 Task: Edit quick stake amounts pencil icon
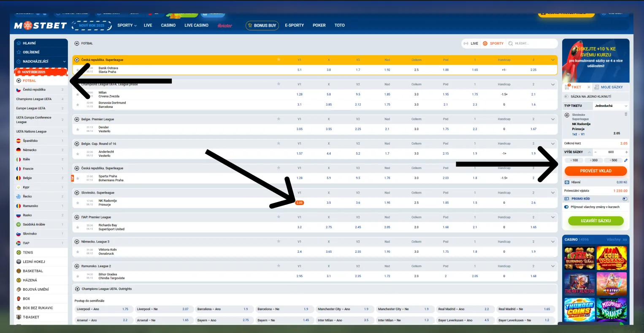(626, 160)
